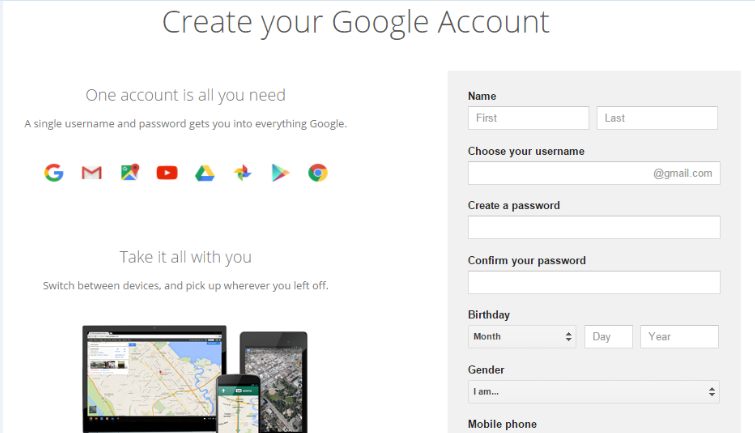Click the birthday Year field

tap(679, 337)
